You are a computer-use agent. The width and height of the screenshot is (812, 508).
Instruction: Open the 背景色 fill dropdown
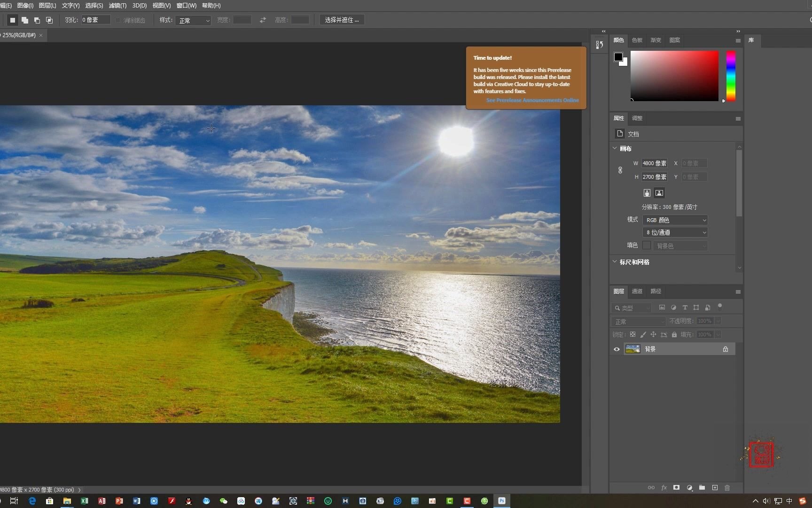pos(680,246)
